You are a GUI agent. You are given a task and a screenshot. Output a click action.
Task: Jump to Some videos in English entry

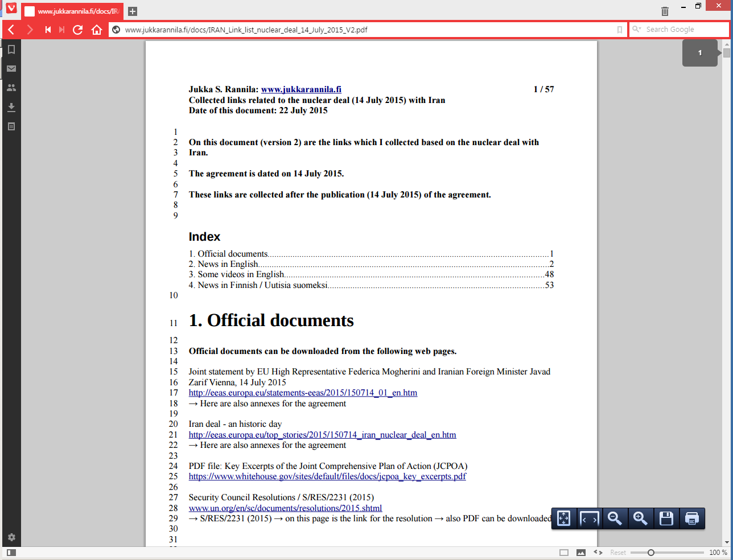pyautogui.click(x=371, y=274)
